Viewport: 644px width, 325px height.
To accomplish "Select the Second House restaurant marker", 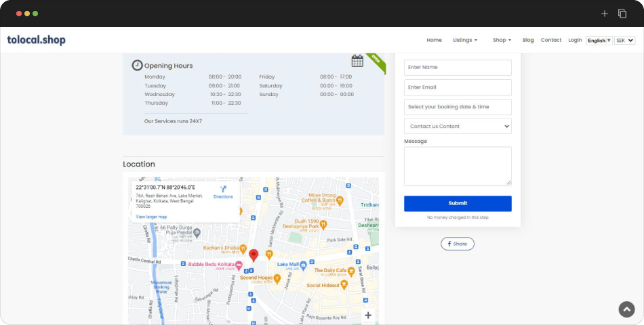I will click(277, 278).
